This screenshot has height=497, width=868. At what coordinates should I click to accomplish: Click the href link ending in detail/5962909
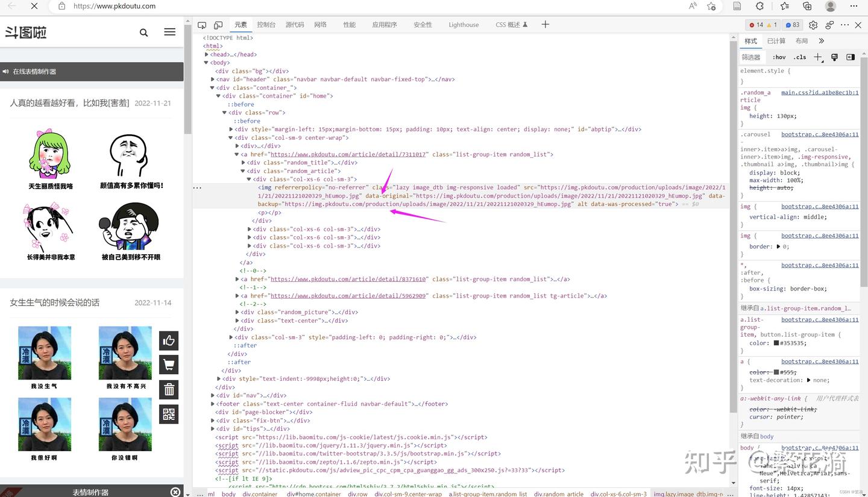coord(348,296)
